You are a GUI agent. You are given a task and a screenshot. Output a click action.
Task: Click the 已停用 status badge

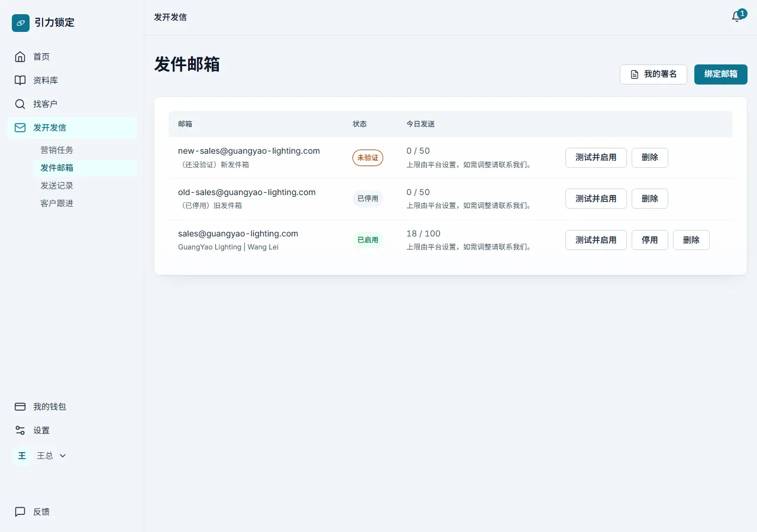point(368,199)
